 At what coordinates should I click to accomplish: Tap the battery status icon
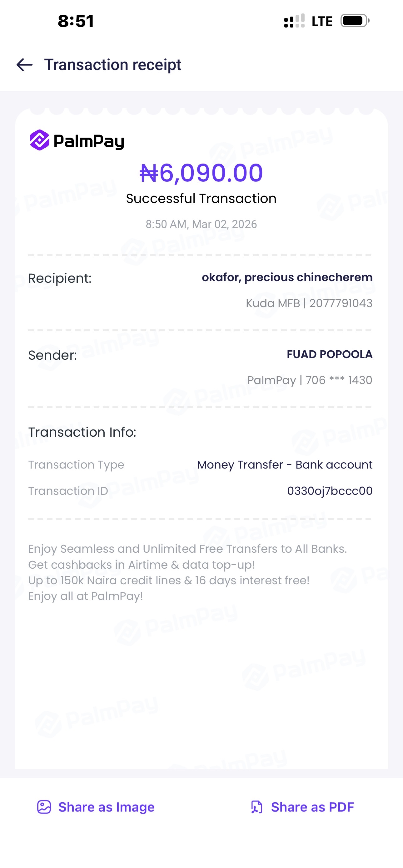pyautogui.click(x=355, y=21)
